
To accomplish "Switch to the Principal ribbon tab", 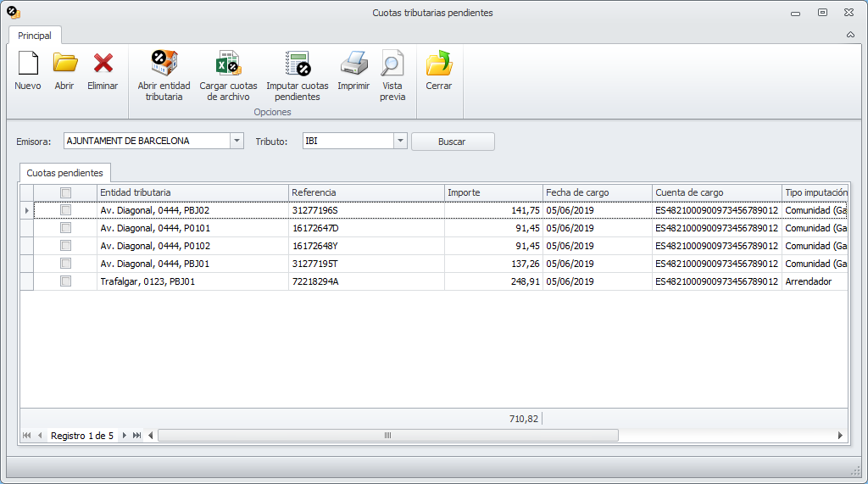I will click(35, 36).
